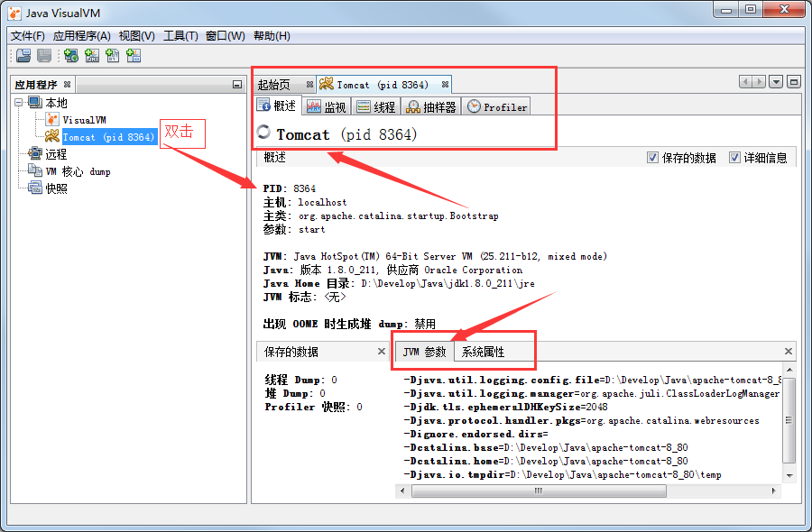
Task: Select the VisualVM application node
Action: 83,120
